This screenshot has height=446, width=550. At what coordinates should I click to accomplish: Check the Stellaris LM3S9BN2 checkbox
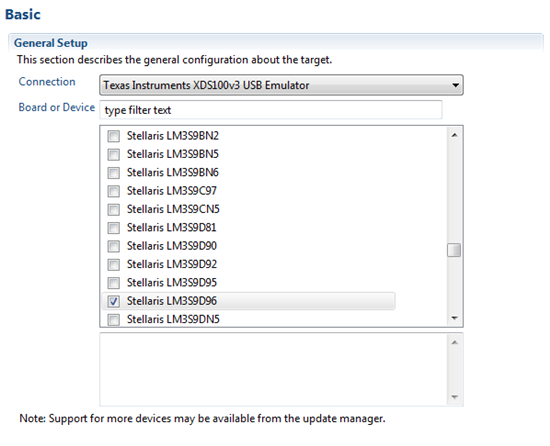[113, 136]
